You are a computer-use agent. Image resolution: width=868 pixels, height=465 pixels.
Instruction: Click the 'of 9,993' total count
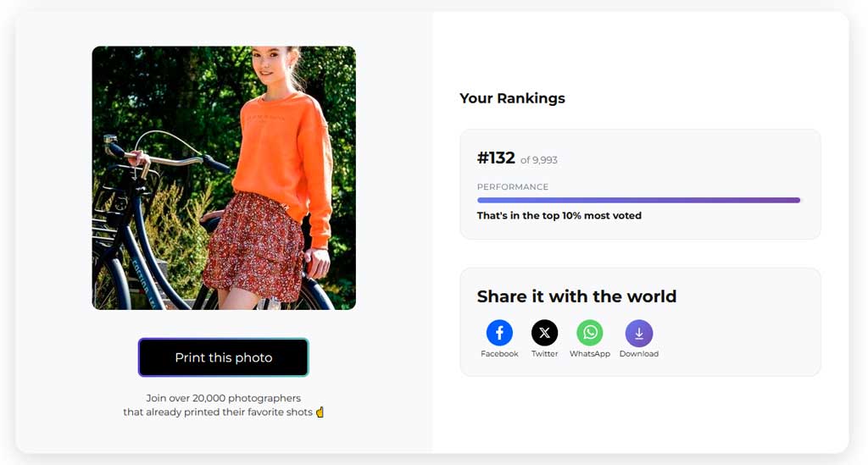click(x=538, y=160)
